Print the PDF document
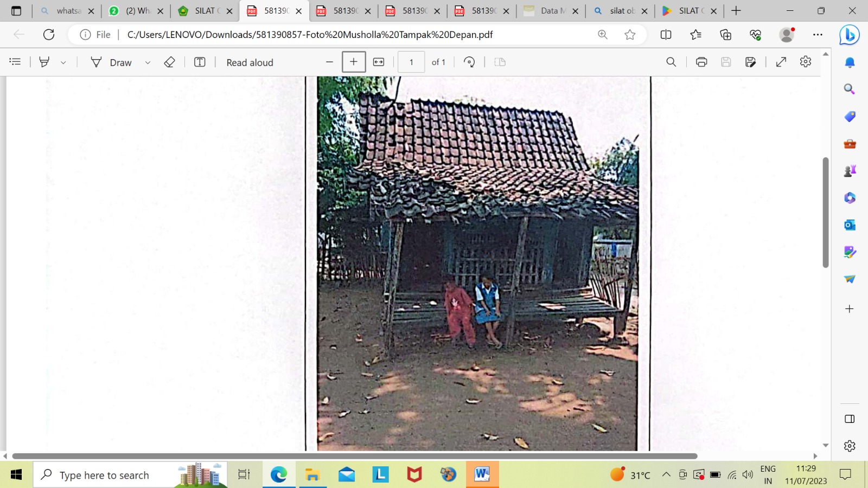Viewport: 868px width, 488px height. click(x=701, y=62)
